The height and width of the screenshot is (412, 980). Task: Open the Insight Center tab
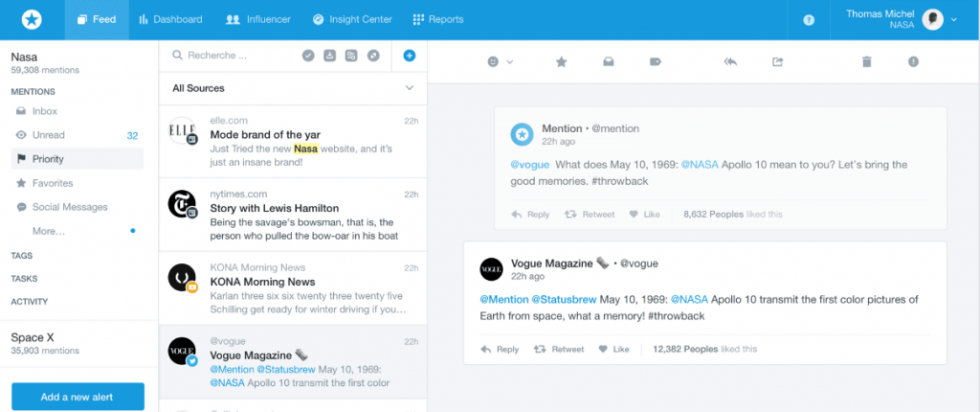tap(352, 19)
